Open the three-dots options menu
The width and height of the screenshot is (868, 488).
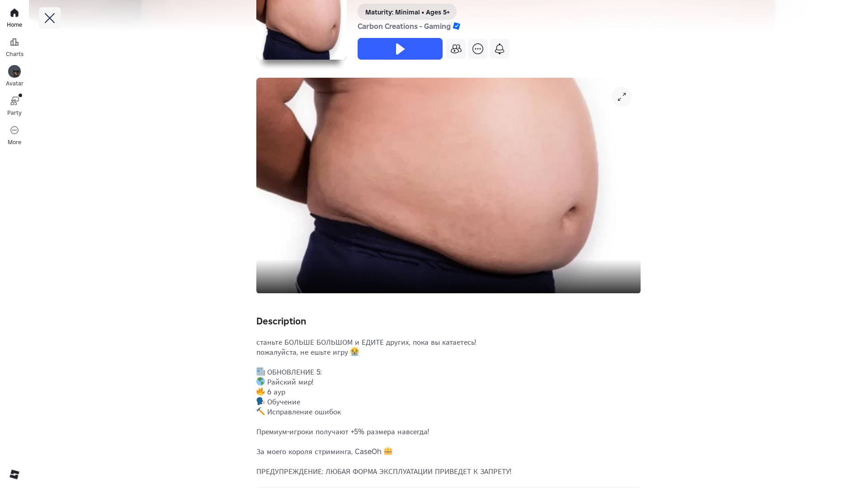click(478, 49)
